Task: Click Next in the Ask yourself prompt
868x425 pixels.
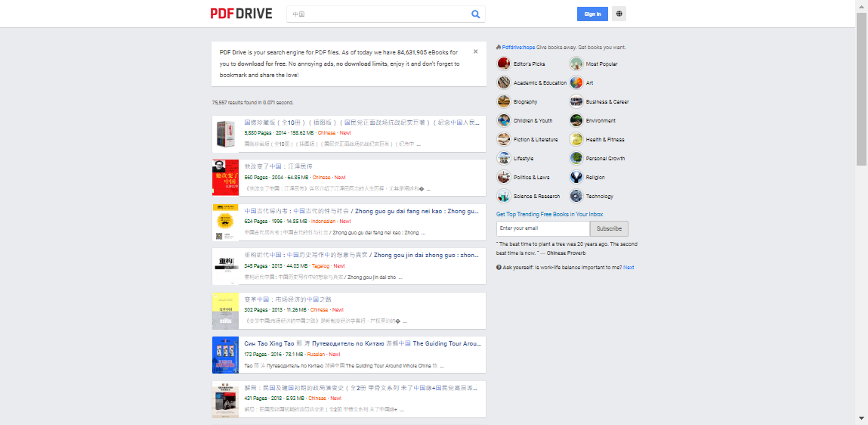Action: point(629,267)
